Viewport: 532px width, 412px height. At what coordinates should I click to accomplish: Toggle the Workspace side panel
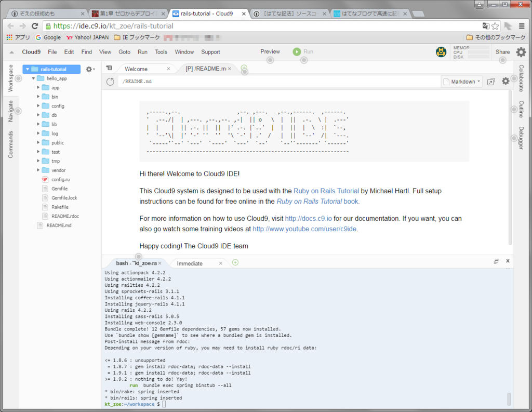pyautogui.click(x=10, y=78)
